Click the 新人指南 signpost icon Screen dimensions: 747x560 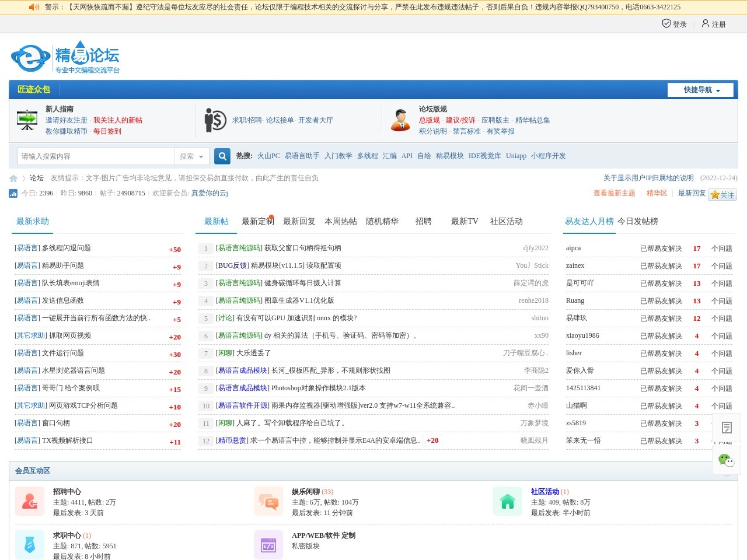pyautogui.click(x=27, y=120)
